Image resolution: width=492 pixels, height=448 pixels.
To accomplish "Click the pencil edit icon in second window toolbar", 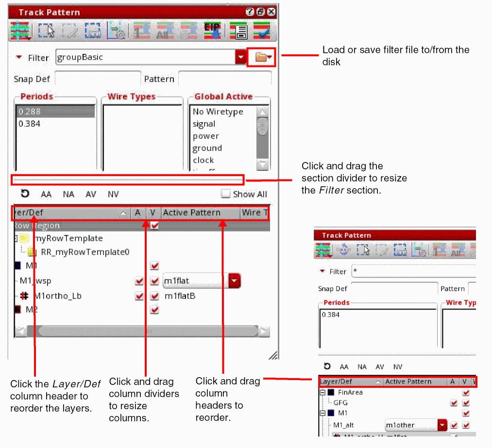I will 382,250.
